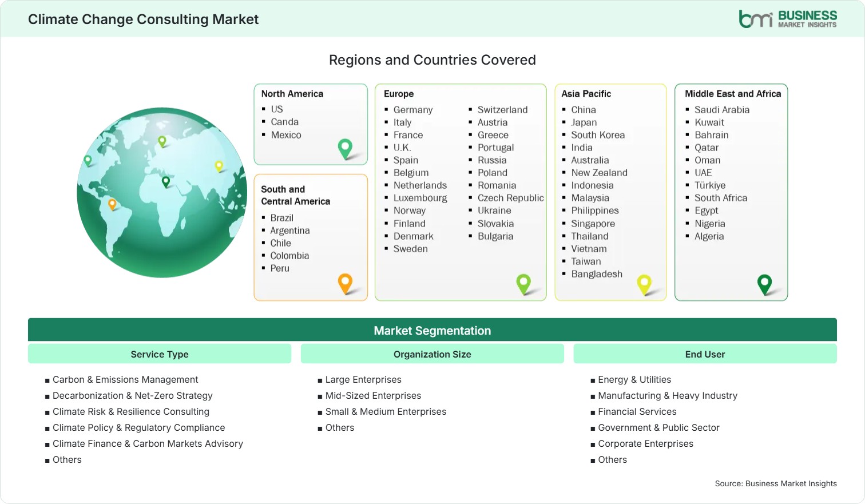The image size is (865, 504).
Task: Click Colombia in the country list
Action: point(289,256)
